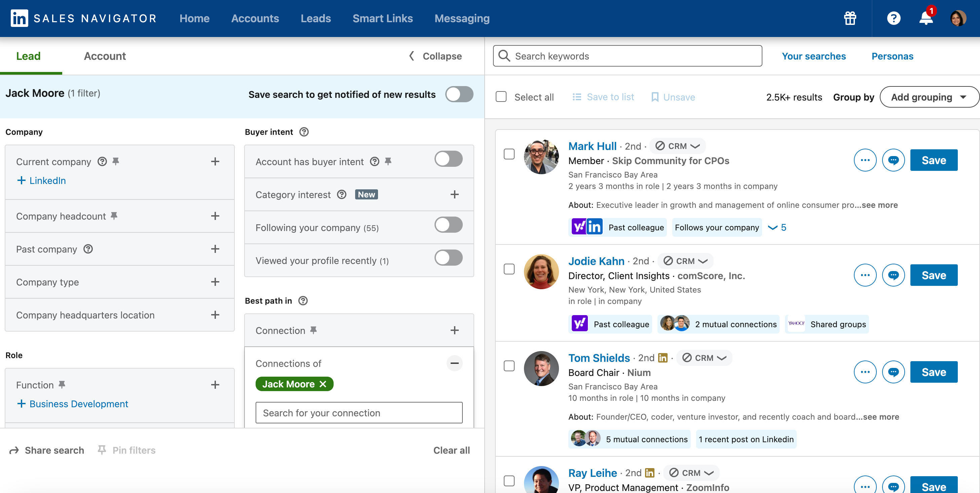This screenshot has width=980, height=493.
Task: Add suggested LinkedIn current company
Action: 41,180
